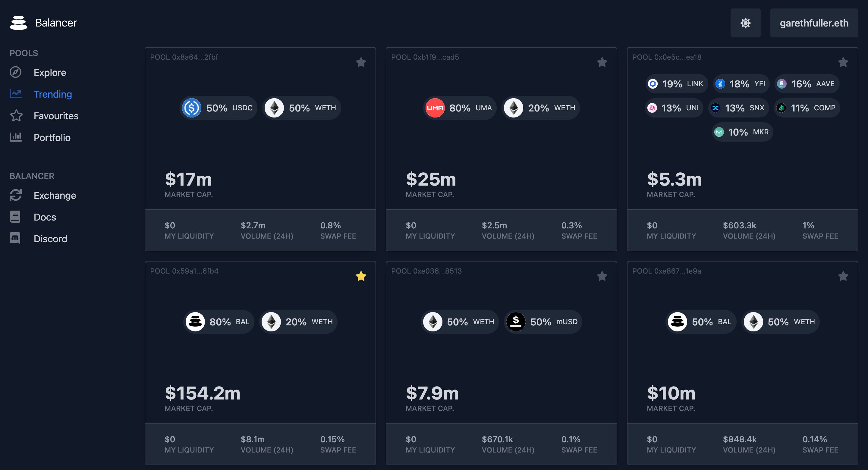Toggle light theme with sun button
This screenshot has width=868, height=470.
coord(745,23)
